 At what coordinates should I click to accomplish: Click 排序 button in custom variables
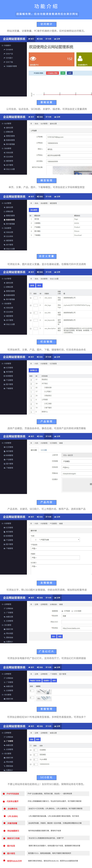39,285
